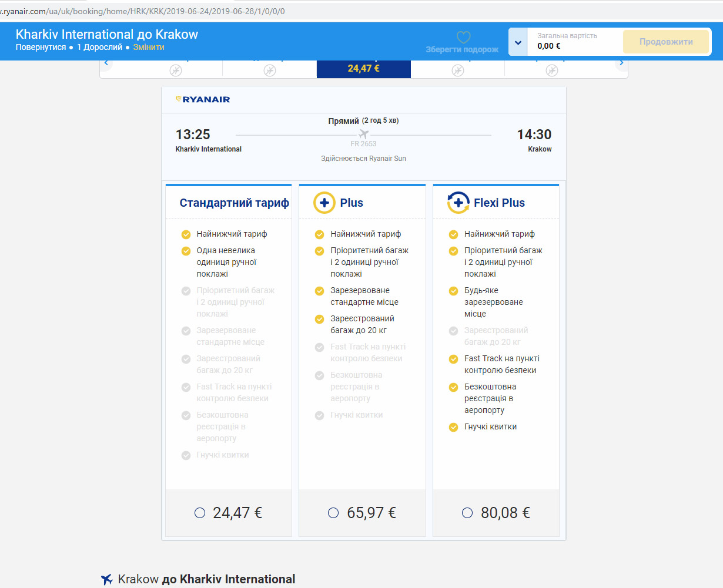The height and width of the screenshot is (588, 723).
Task: Show earlier dates with left carousel arrow
Action: click(106, 63)
